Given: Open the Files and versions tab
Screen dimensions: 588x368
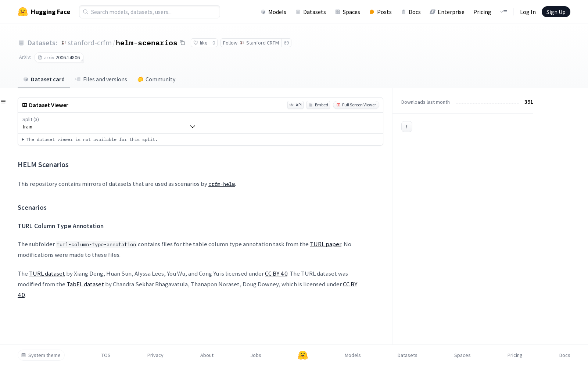Looking at the screenshot, I should [101, 79].
